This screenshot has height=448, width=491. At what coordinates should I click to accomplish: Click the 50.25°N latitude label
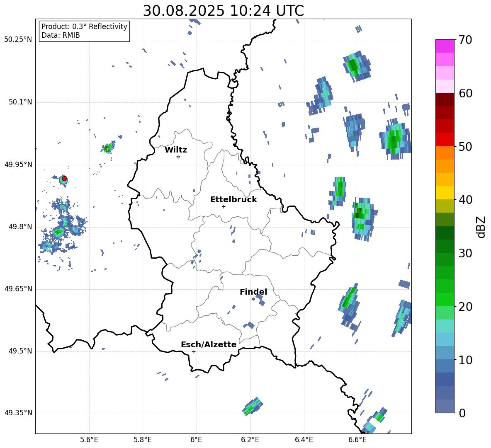(x=18, y=40)
